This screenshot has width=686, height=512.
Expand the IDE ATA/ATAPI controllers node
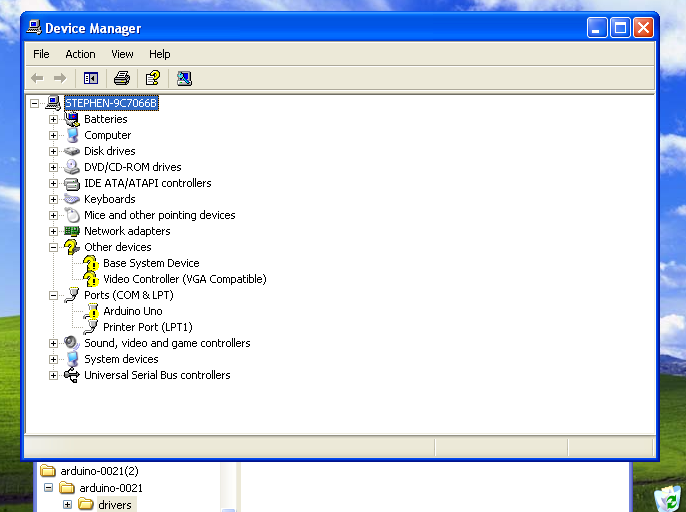pos(53,183)
